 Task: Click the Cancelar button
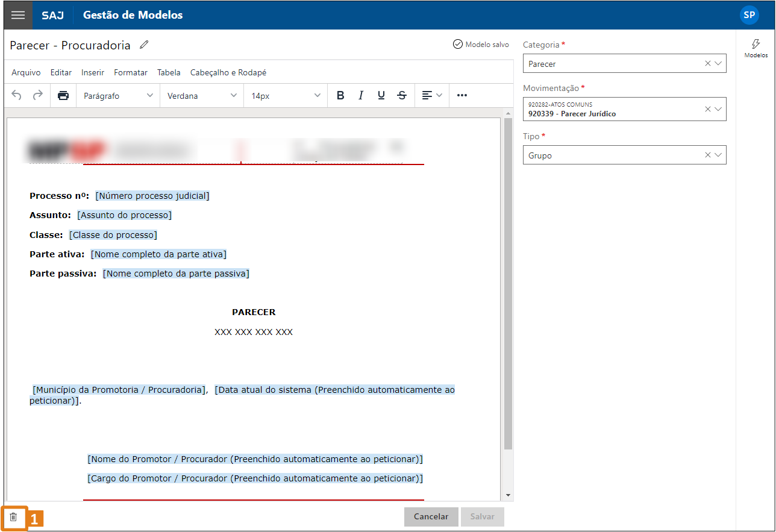[x=431, y=516]
